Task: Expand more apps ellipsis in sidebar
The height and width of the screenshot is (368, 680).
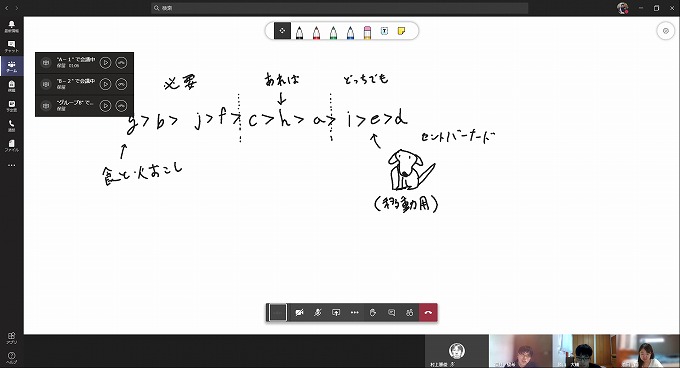Action: tap(12, 165)
